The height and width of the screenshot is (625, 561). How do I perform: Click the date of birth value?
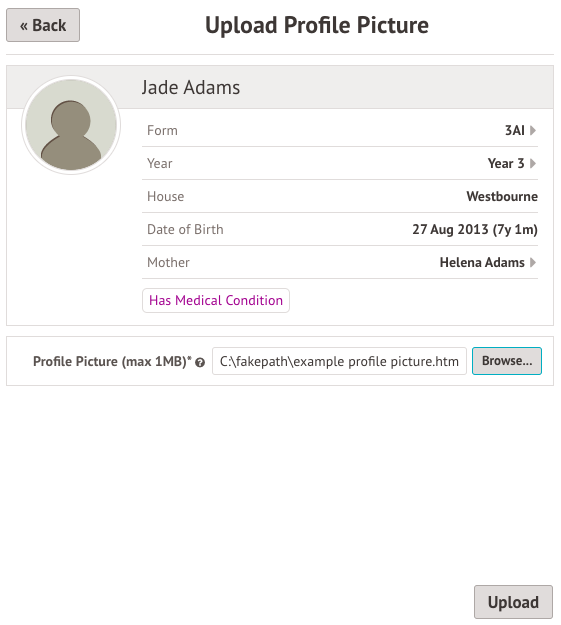[475, 230]
